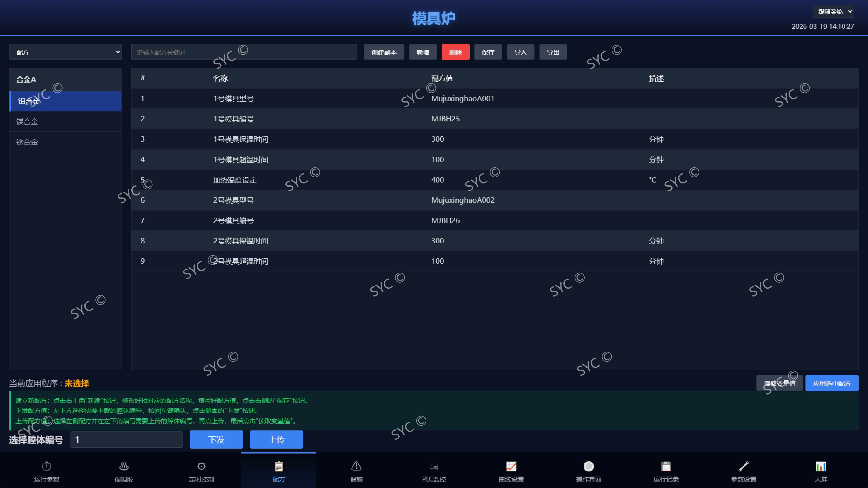This screenshot has height=488, width=868.
Task: Expand the 配方 category dropdown
Action: coord(65,52)
